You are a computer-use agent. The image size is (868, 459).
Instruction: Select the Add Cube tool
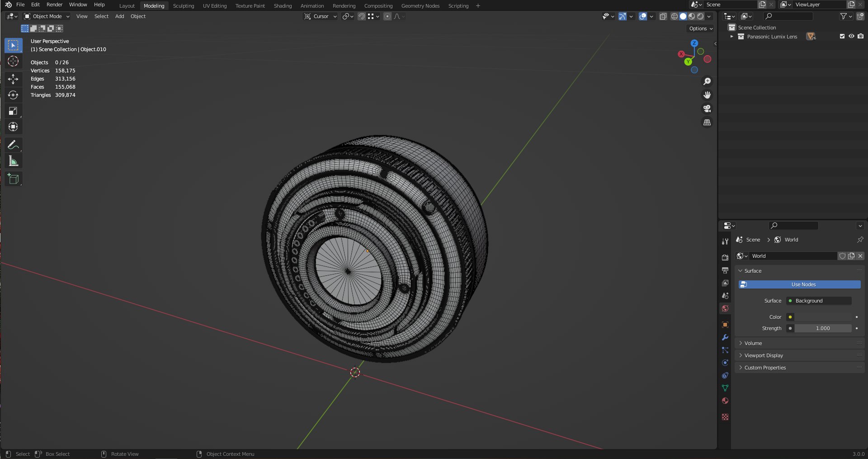click(13, 179)
